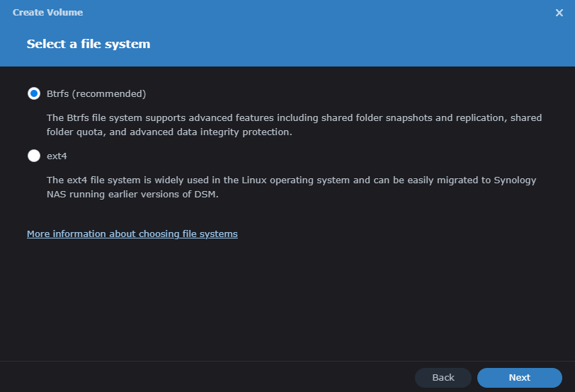Click the 'file systems' end of the info link
Viewport: 575px width, 392px height.
pyautogui.click(x=210, y=234)
